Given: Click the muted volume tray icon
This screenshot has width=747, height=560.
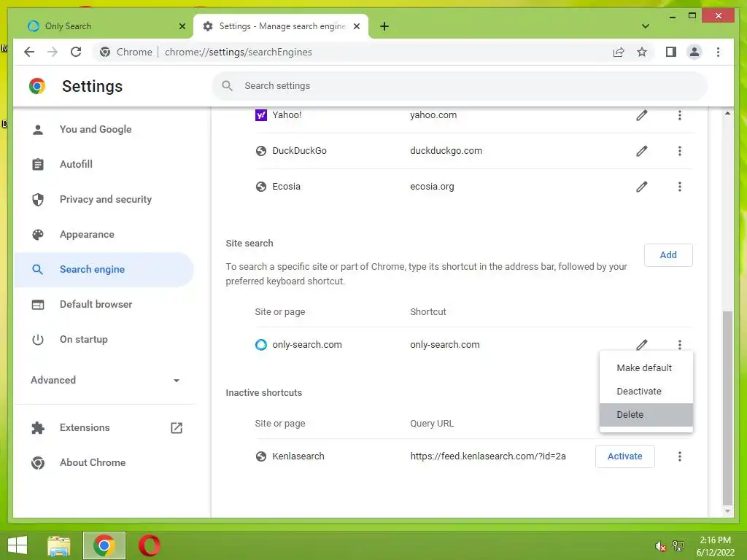Looking at the screenshot, I should pos(660,546).
